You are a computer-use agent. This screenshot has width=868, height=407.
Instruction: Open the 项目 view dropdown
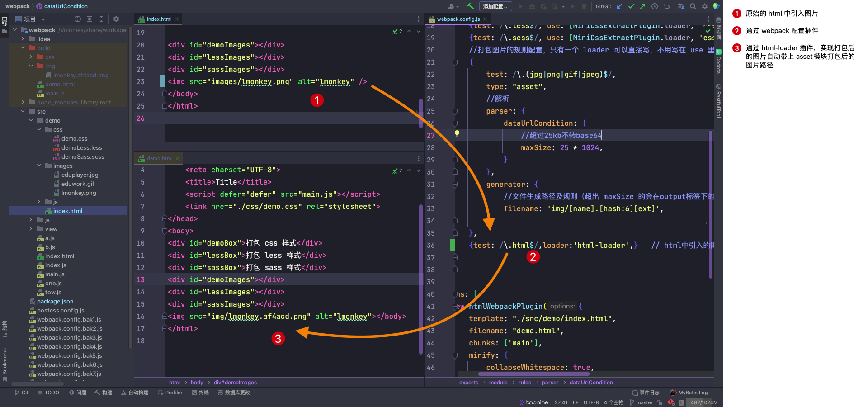pyautogui.click(x=43, y=19)
